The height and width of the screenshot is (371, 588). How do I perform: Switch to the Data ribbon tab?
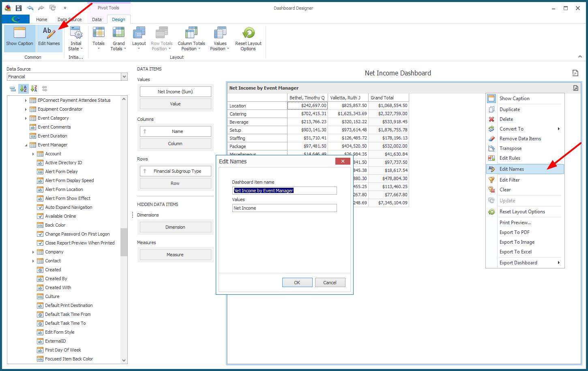[97, 19]
